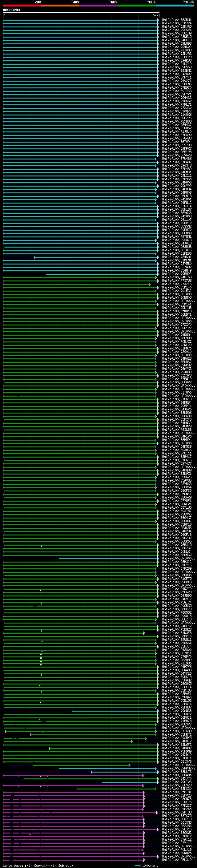Select label UniRef100_Q9FUP2

[177, 274]
